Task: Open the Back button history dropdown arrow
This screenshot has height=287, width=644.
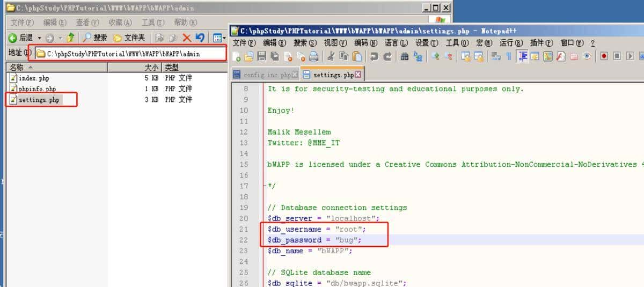Action: click(x=39, y=38)
